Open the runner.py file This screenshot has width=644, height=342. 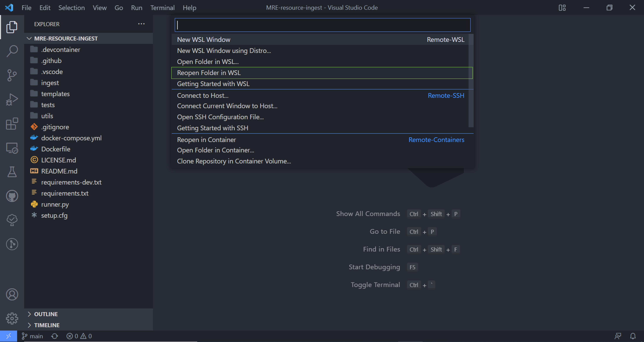pyautogui.click(x=55, y=204)
